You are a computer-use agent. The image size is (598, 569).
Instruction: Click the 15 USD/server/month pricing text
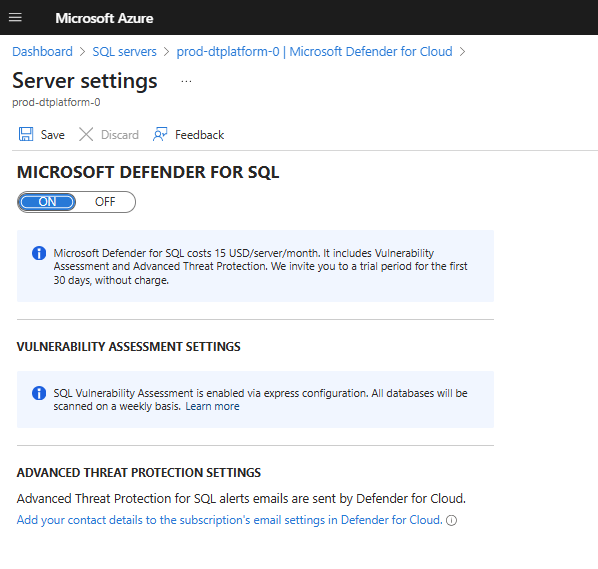tap(267, 253)
